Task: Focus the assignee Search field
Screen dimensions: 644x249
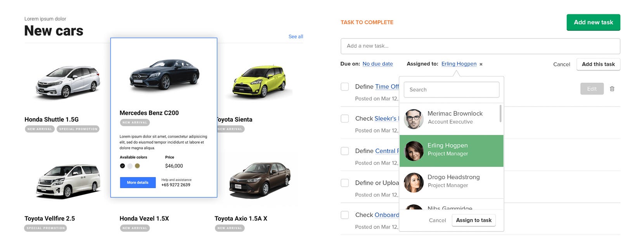Action: (x=452, y=90)
